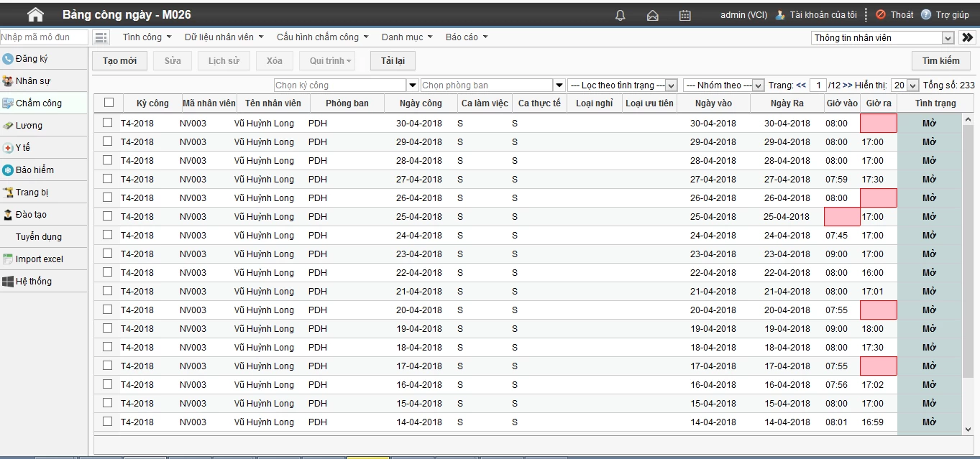Open the Danh mục menu
The width and height of the screenshot is (980, 459).
pos(407,37)
